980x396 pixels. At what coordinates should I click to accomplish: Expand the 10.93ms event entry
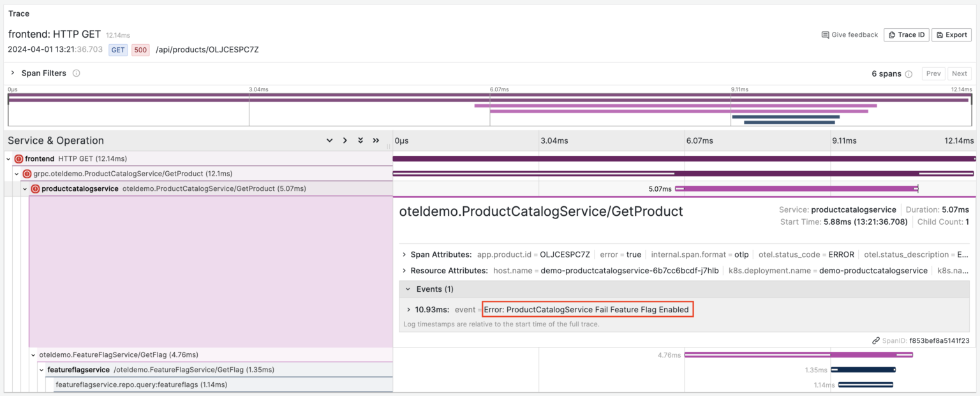point(408,310)
